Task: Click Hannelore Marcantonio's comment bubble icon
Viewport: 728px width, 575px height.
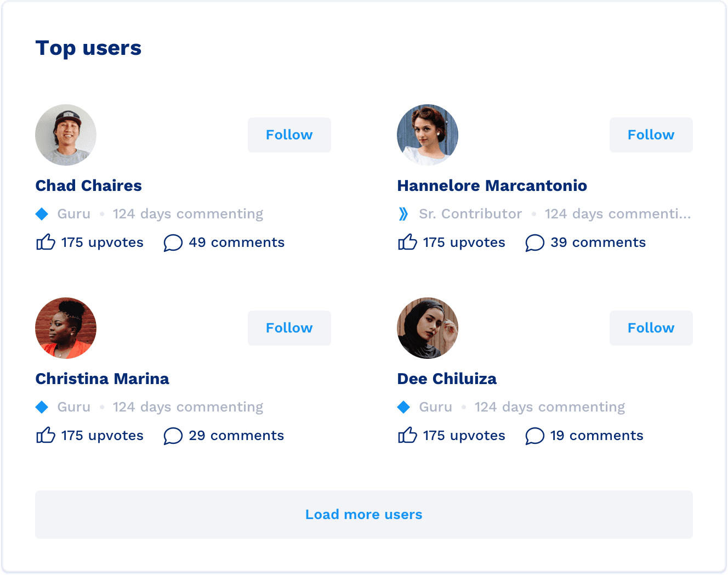Action: [534, 243]
